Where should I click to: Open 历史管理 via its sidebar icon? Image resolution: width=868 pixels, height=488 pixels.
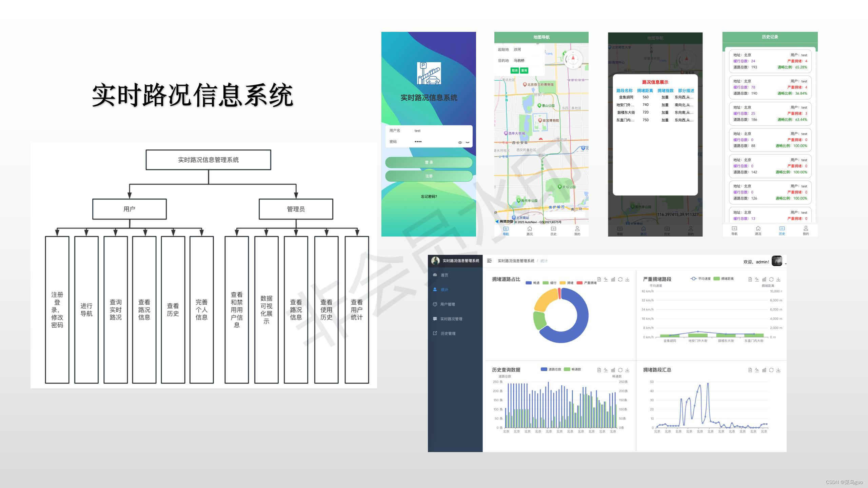coord(435,333)
